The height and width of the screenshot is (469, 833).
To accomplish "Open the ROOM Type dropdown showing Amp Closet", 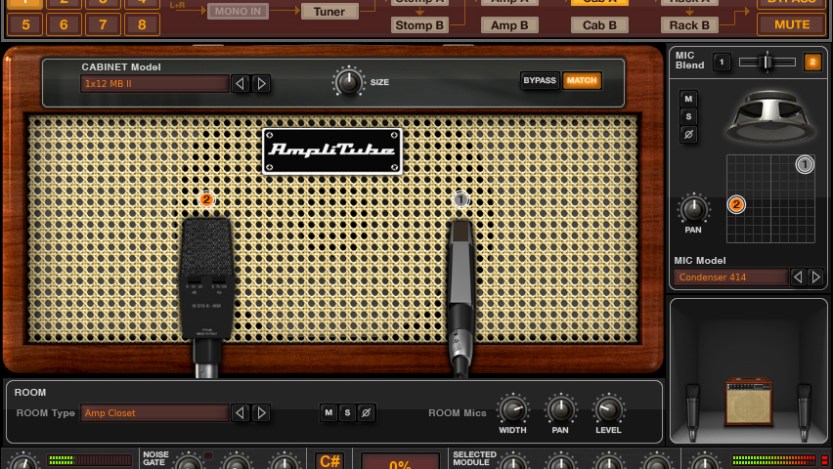I will [155, 413].
